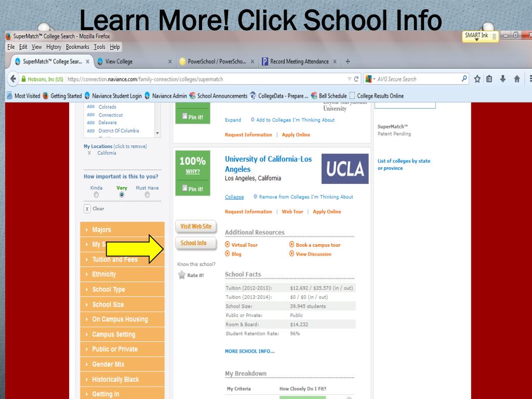Click UCLA Apply Online link
Image resolution: width=532 pixels, height=399 pixels.
click(x=327, y=211)
